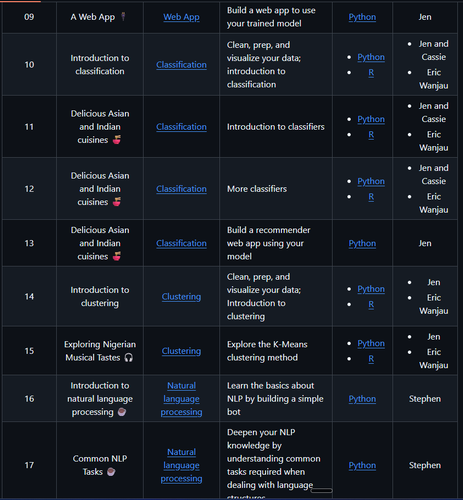Open Python link for lesson 16 NLP bot

[x=362, y=399]
